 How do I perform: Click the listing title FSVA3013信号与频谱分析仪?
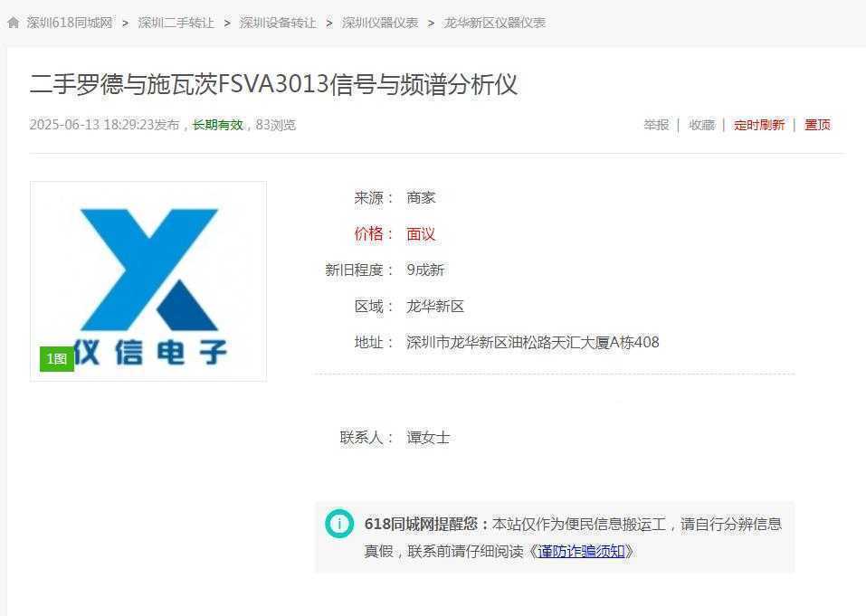[x=273, y=84]
